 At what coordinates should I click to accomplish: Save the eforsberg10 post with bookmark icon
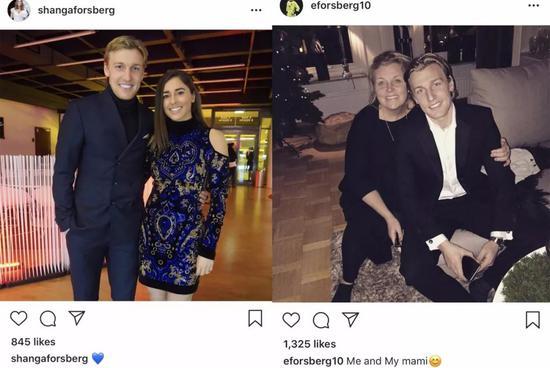(x=532, y=320)
